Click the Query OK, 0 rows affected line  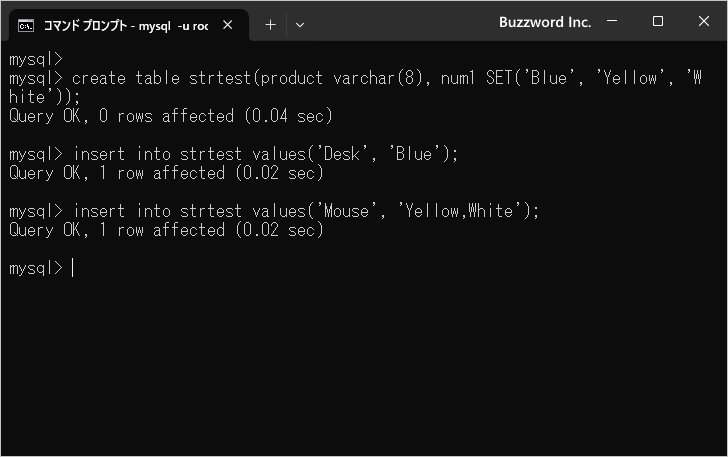click(171, 116)
